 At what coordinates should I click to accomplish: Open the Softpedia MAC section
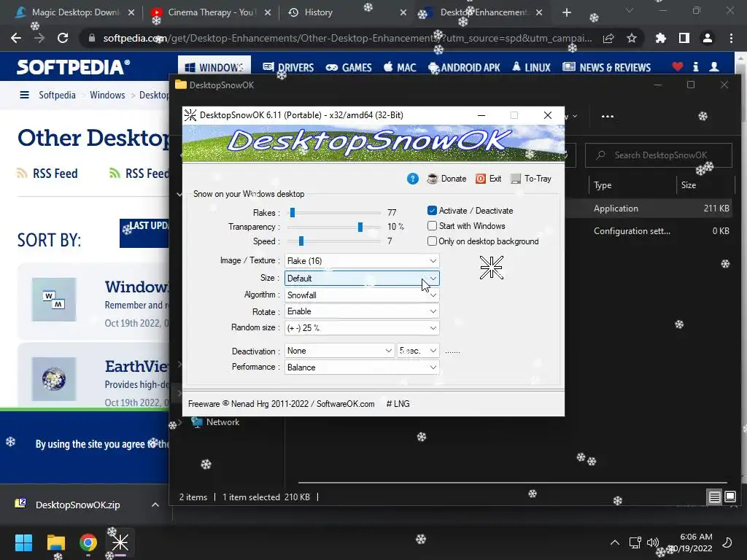400,68
